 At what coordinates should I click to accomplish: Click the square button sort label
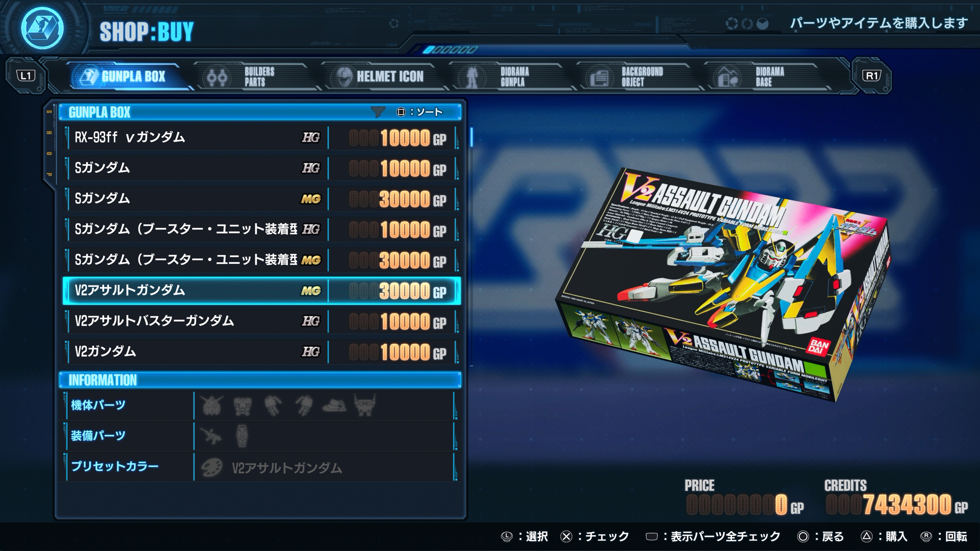click(420, 112)
